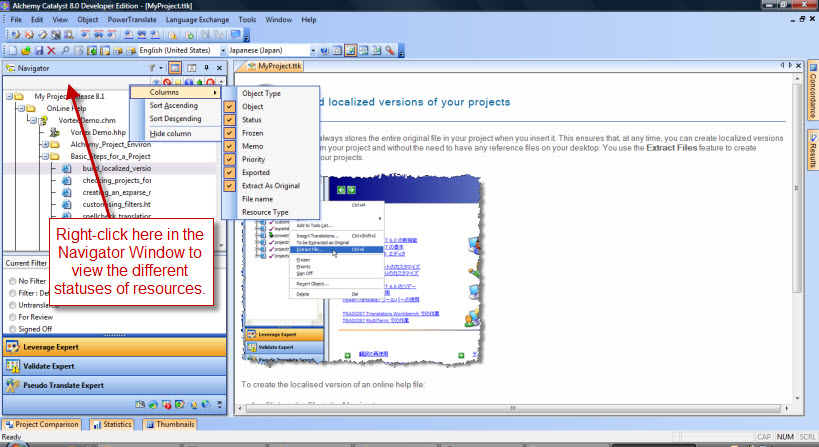Click the highlighted toolbar icon right of language boxes
The height and width of the screenshot is (447, 819).
350,51
